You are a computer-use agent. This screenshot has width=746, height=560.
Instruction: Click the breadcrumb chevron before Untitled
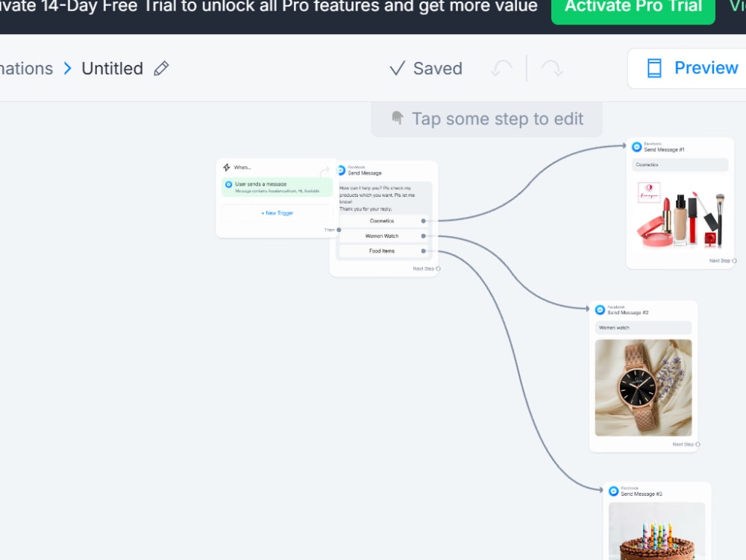(68, 69)
